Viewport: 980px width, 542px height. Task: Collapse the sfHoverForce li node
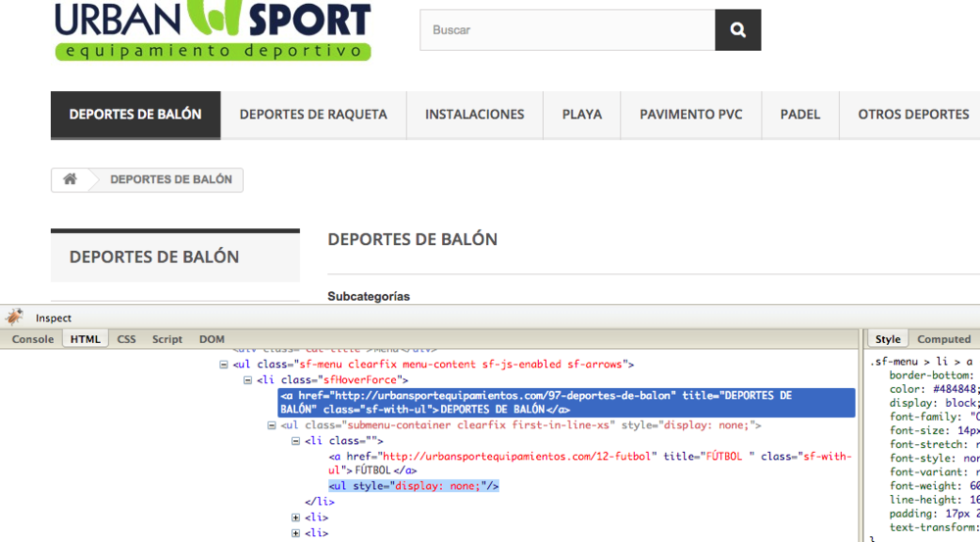248,379
